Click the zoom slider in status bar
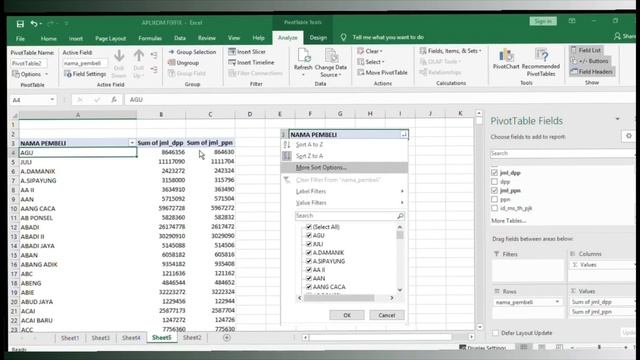The height and width of the screenshot is (360, 640). point(599,347)
